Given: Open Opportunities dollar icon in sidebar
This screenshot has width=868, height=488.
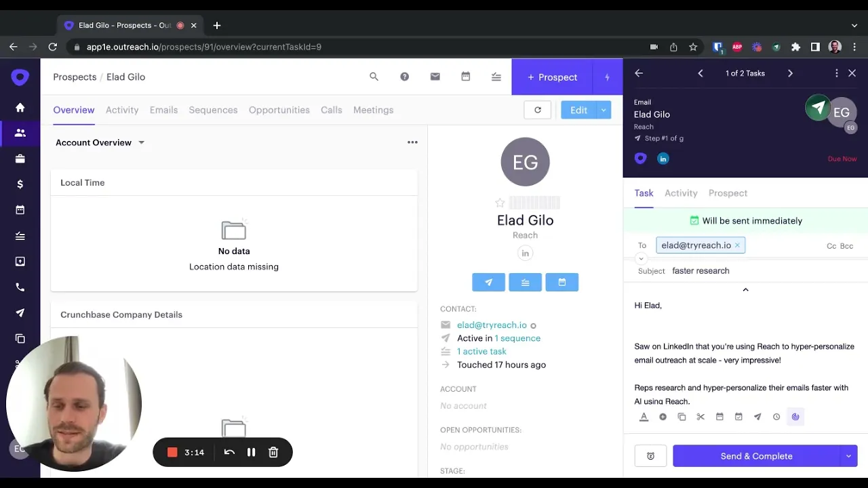Looking at the screenshot, I should click(x=20, y=184).
